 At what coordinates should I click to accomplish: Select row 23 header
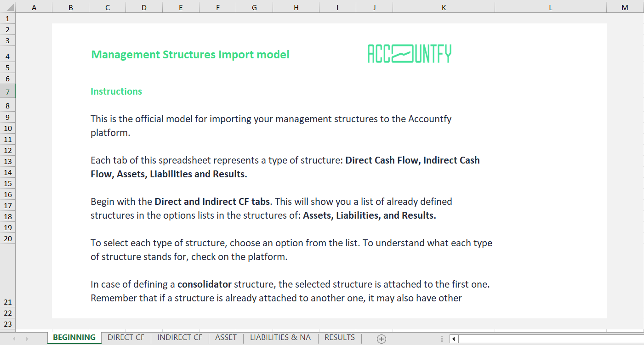click(x=8, y=324)
